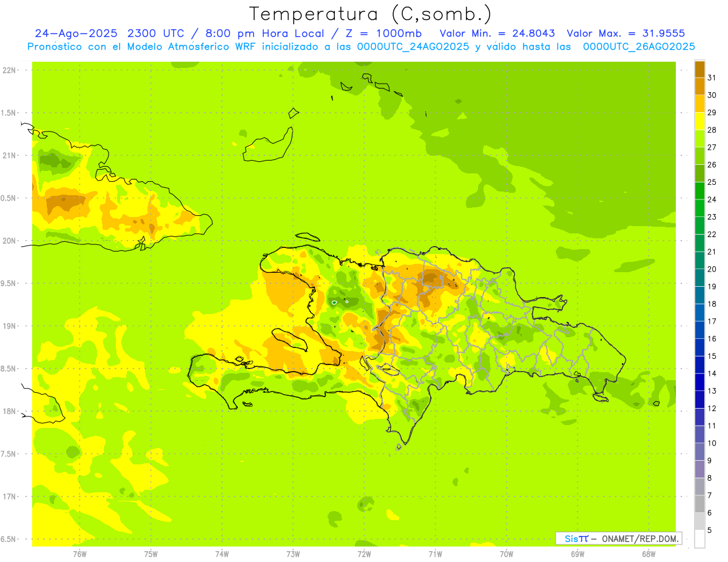728x562 pixels.
Task: Click the yellow swatch between 28 and 29
Action: click(x=699, y=121)
